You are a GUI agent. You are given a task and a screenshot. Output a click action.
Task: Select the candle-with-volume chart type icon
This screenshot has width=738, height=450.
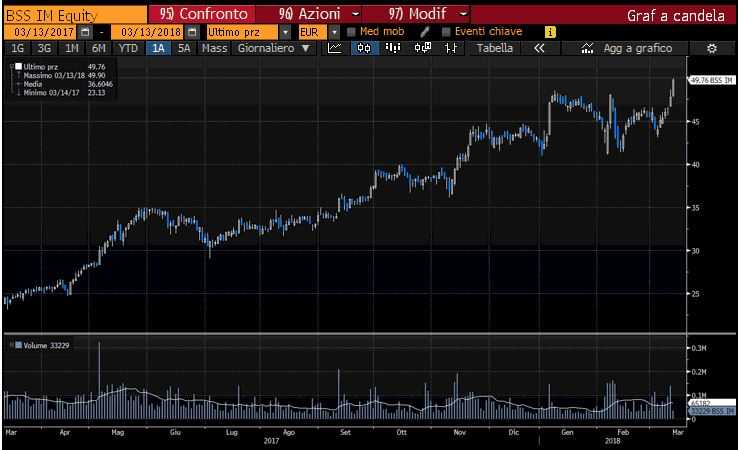(x=422, y=48)
